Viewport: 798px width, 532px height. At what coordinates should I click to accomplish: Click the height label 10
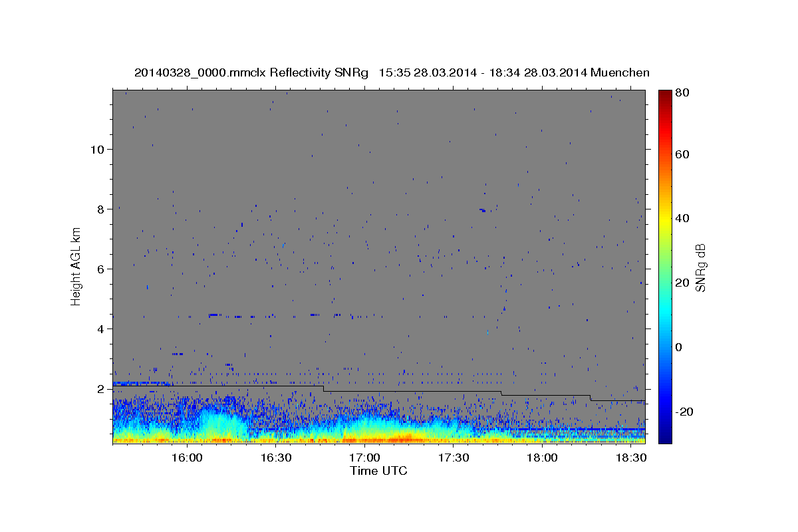(x=97, y=149)
